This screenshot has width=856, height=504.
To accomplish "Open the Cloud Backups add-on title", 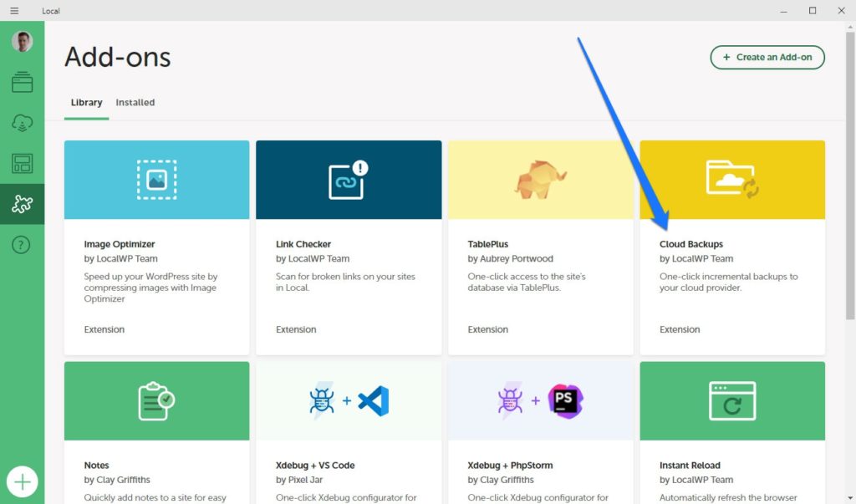I will [691, 244].
